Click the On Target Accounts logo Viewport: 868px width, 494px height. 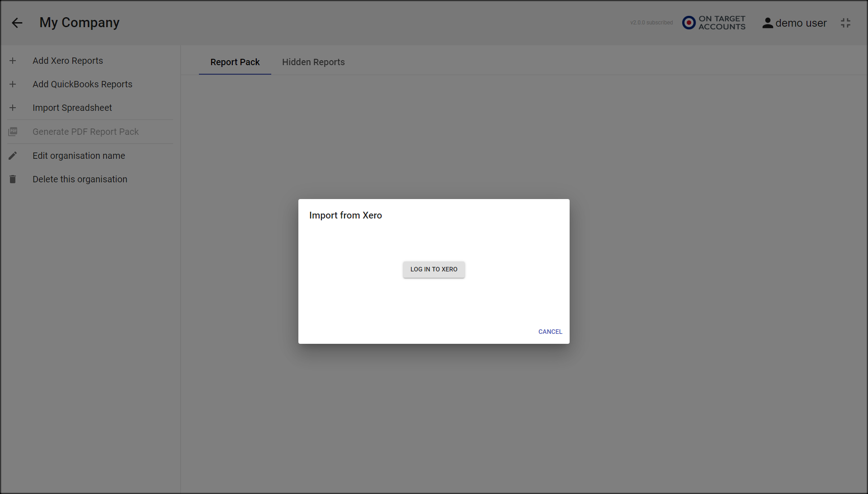coord(714,23)
